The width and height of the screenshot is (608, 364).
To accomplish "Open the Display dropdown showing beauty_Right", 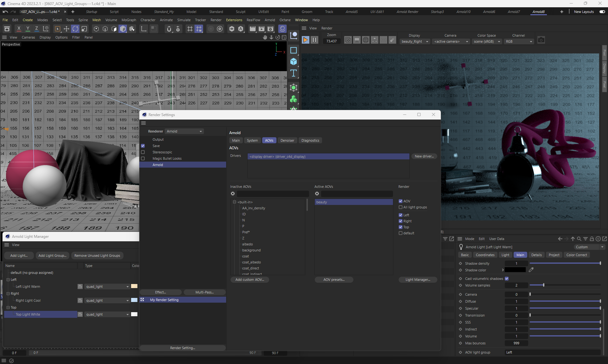I will [x=415, y=41].
